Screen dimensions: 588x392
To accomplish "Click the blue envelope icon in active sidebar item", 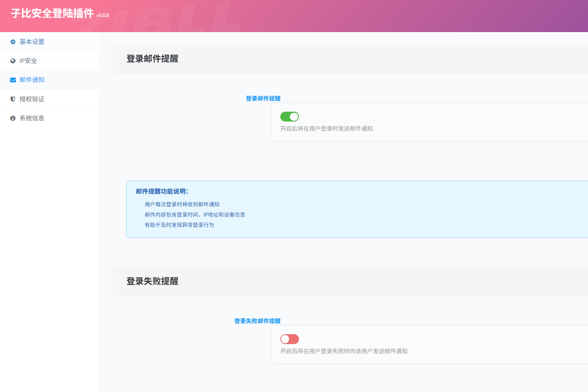I will coord(12,80).
